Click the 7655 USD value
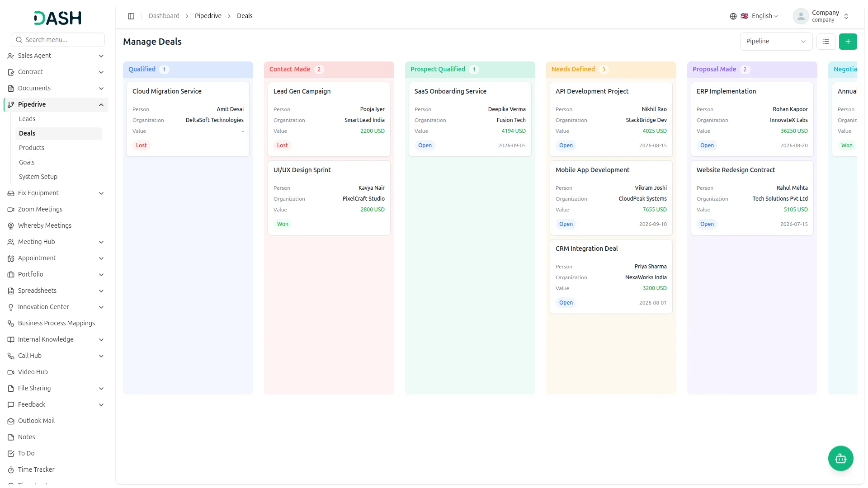Image resolution: width=868 pixels, height=488 pixels. click(654, 210)
